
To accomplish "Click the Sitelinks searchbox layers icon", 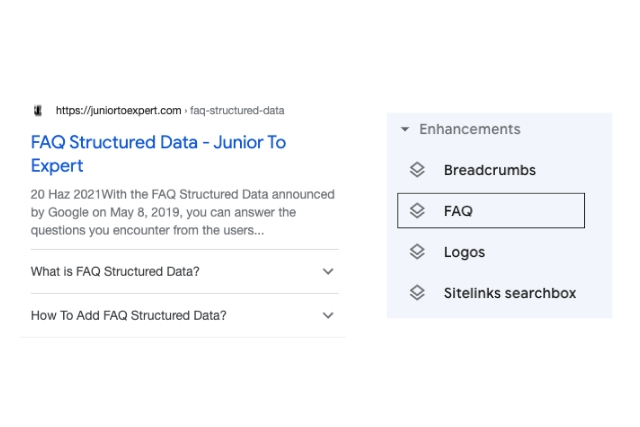I will 418,293.
